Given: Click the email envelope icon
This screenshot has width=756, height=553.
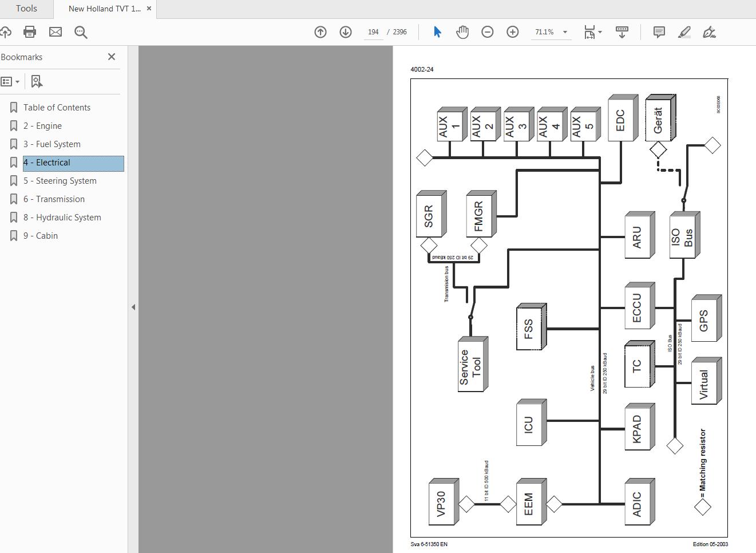Looking at the screenshot, I should (x=56, y=32).
